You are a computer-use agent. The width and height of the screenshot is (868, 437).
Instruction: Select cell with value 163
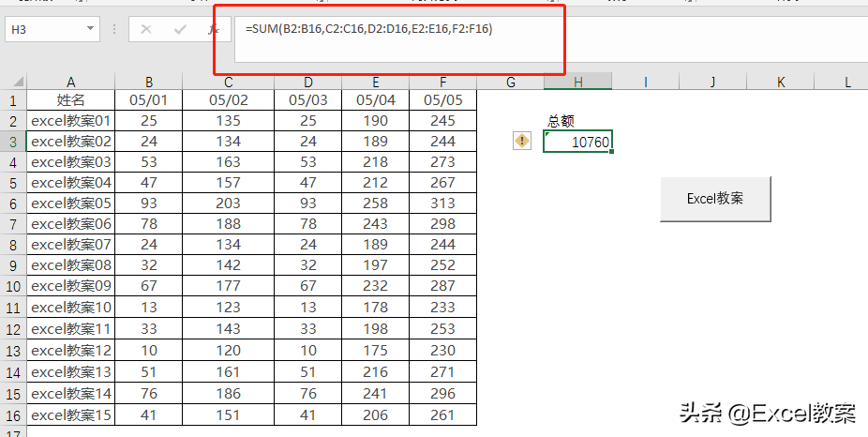click(x=228, y=162)
